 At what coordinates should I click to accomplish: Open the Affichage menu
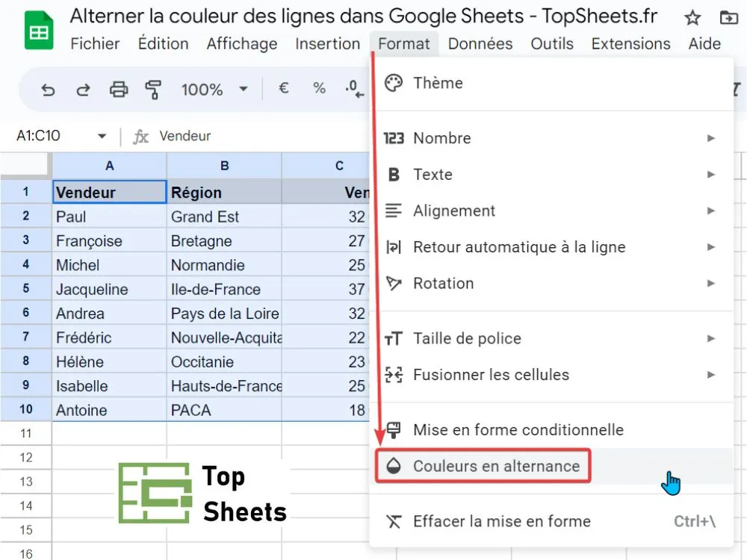point(242,44)
